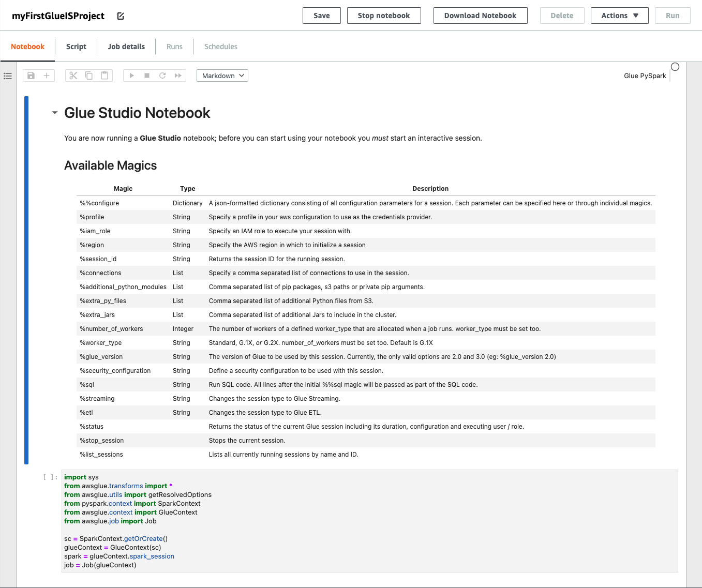Viewport: 702px width, 588px height.
Task: Click the Magic column header
Action: [x=123, y=189]
